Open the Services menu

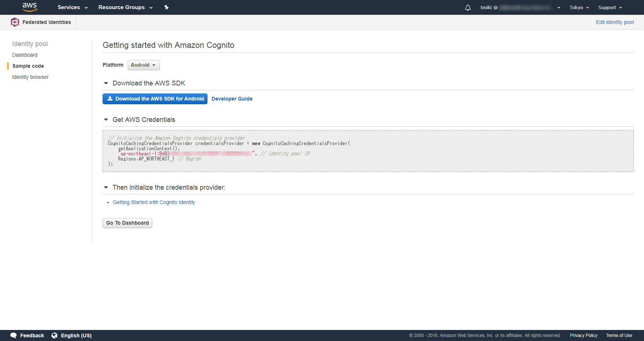pyautogui.click(x=72, y=7)
